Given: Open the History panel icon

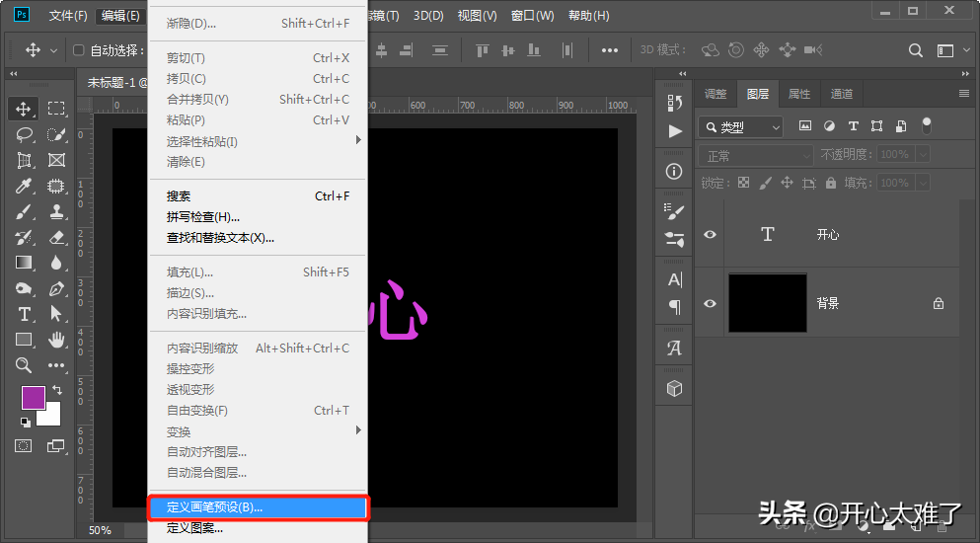Looking at the screenshot, I should pos(674,103).
